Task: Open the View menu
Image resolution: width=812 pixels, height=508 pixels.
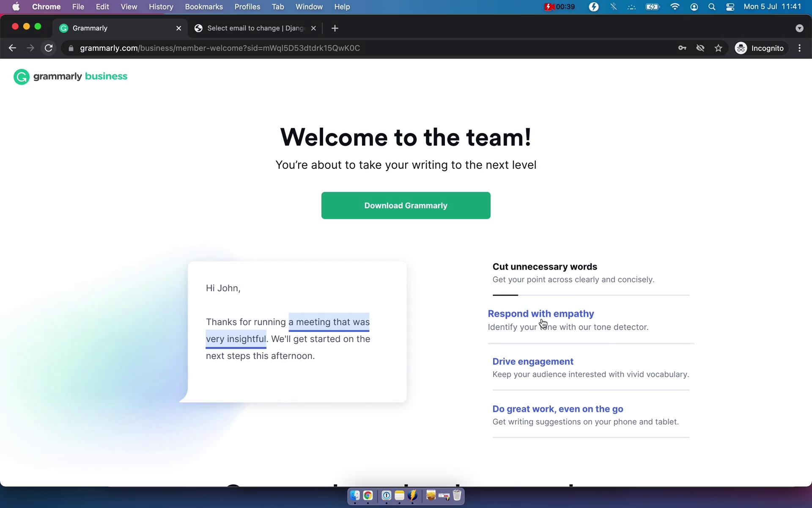Action: pos(129,7)
